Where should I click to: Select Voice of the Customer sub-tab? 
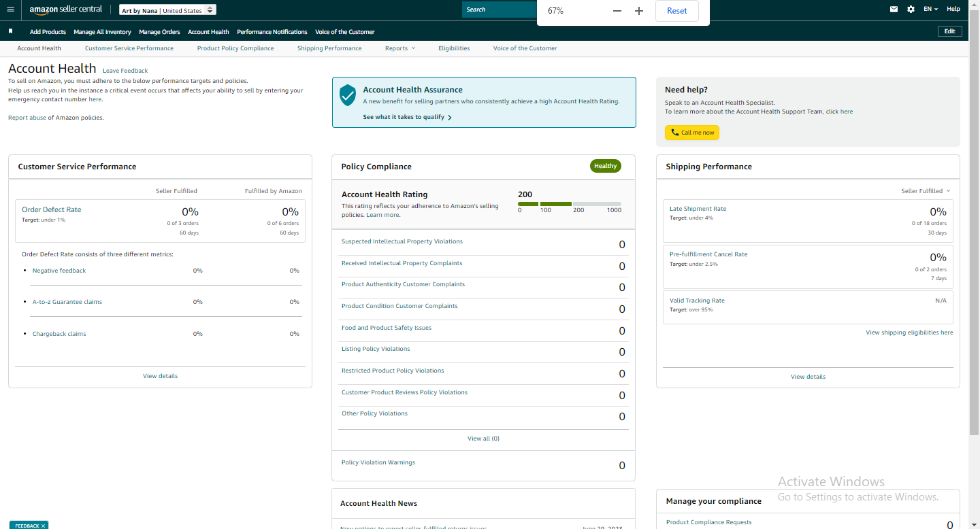point(525,48)
